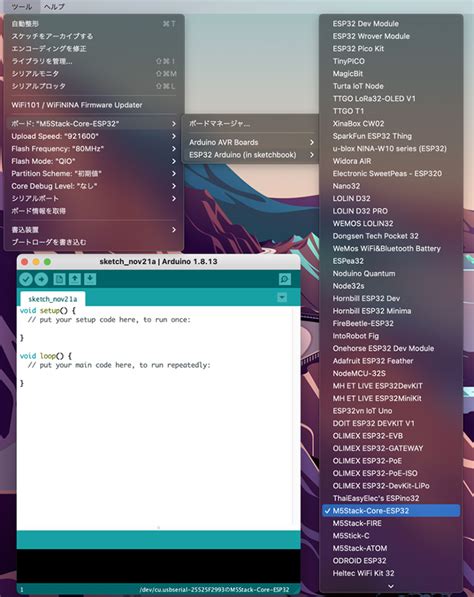Select NodeMCU-32S board
Image resolution: width=474 pixels, height=597 pixels.
point(391,374)
